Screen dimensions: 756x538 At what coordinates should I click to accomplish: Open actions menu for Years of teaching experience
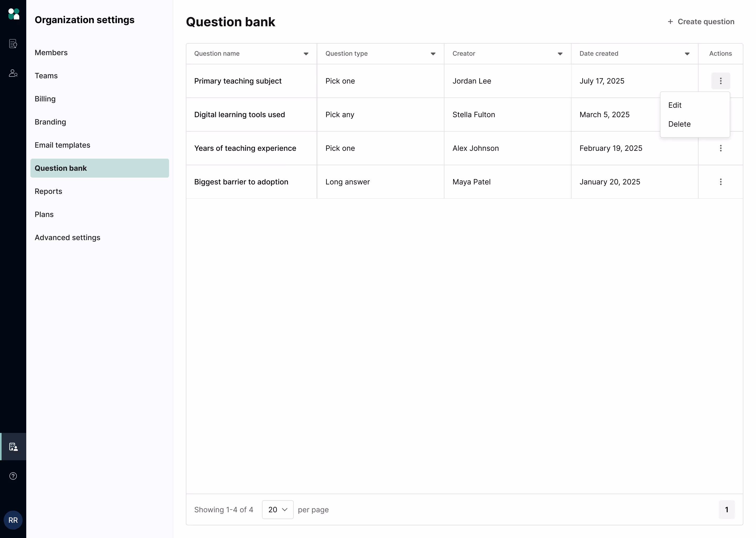click(720, 148)
